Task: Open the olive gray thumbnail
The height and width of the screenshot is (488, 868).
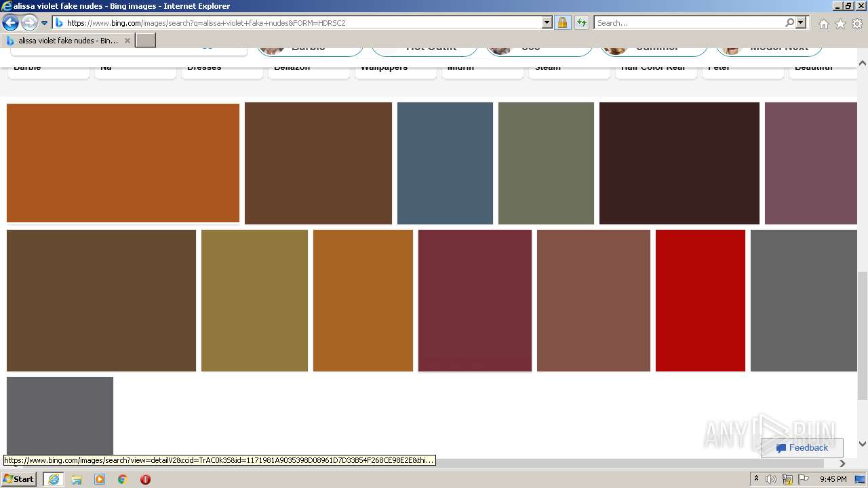Action: pos(546,163)
